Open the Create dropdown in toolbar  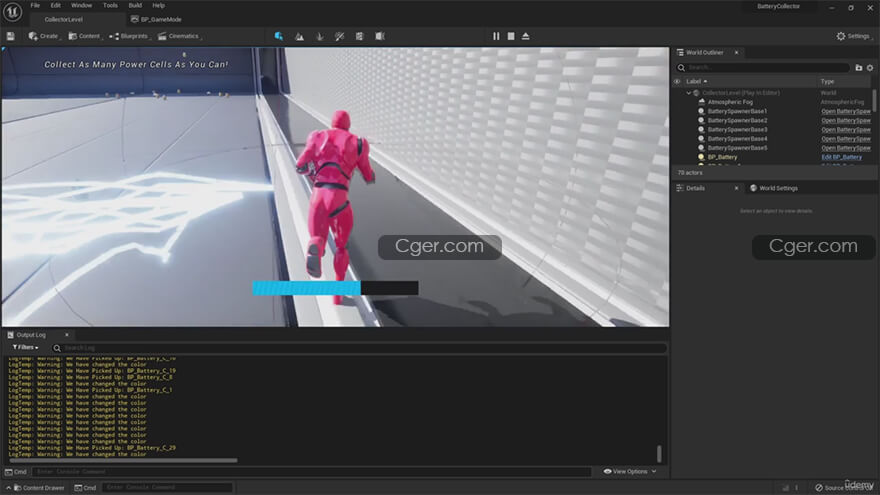43,36
